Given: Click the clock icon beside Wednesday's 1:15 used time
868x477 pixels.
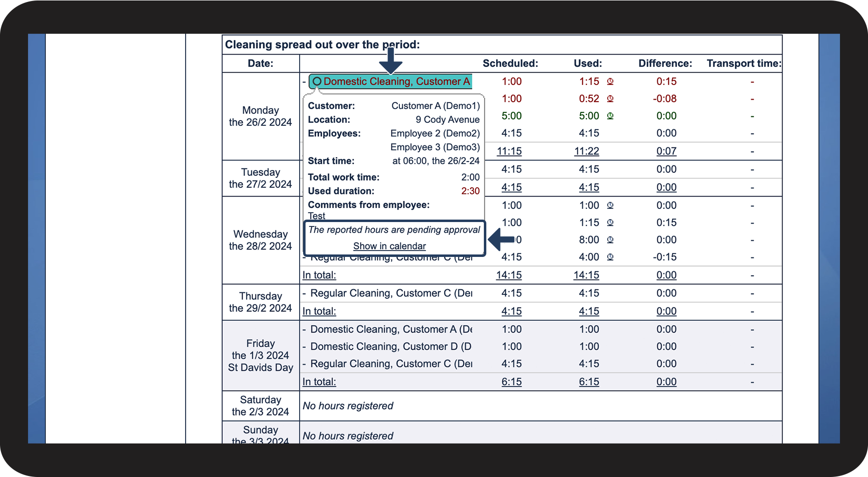Looking at the screenshot, I should click(x=610, y=223).
